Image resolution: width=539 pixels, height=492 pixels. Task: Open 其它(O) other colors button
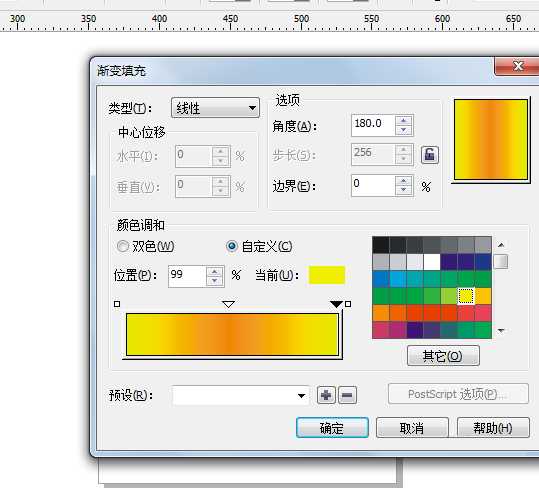[x=443, y=356]
